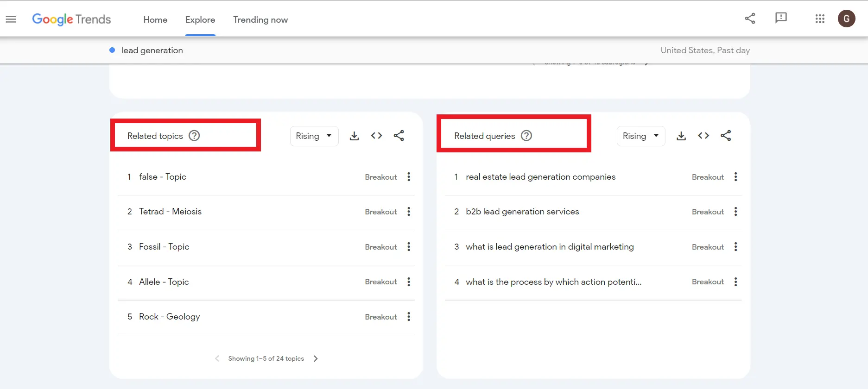
Task: Switch to the Trending now tab
Action: point(260,20)
